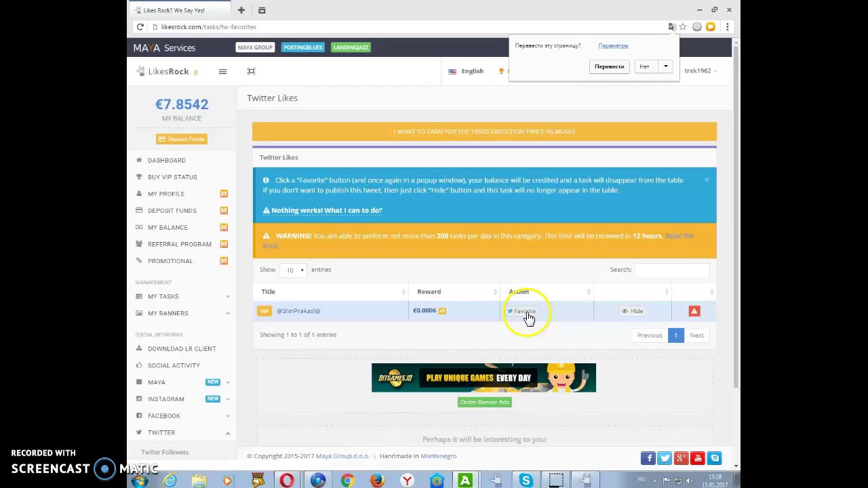This screenshot has height=488, width=868.
Task: Click the gray round extension icon
Action: pyautogui.click(x=696, y=27)
